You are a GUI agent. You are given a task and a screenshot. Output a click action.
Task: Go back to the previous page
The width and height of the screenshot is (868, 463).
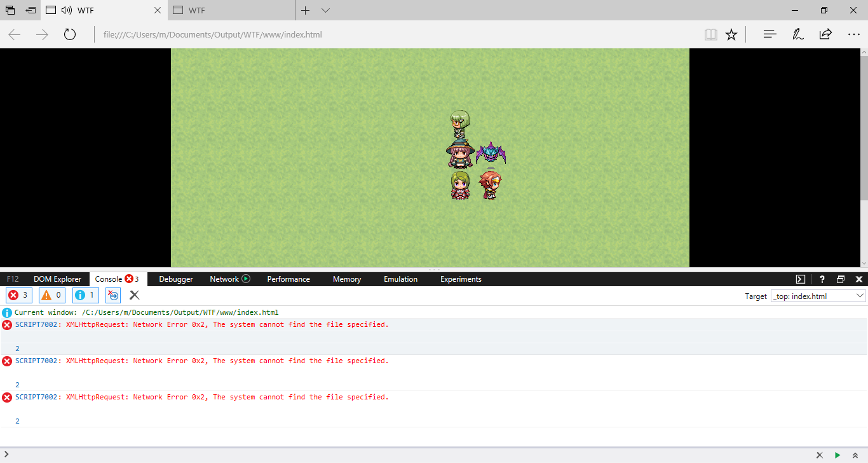[15, 34]
